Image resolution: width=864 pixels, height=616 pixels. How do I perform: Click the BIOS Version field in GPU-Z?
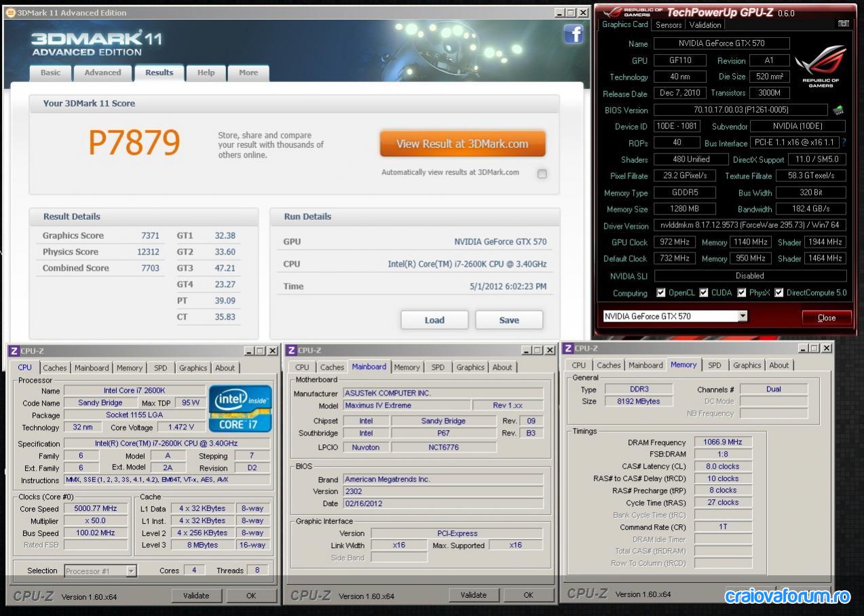pyautogui.click(x=740, y=110)
